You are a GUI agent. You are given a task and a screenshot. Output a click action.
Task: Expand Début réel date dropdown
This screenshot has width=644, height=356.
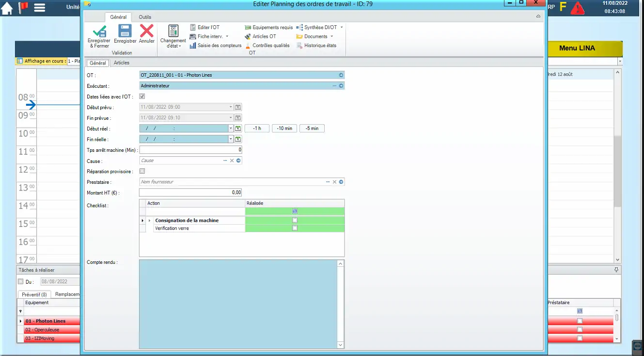coord(231,129)
